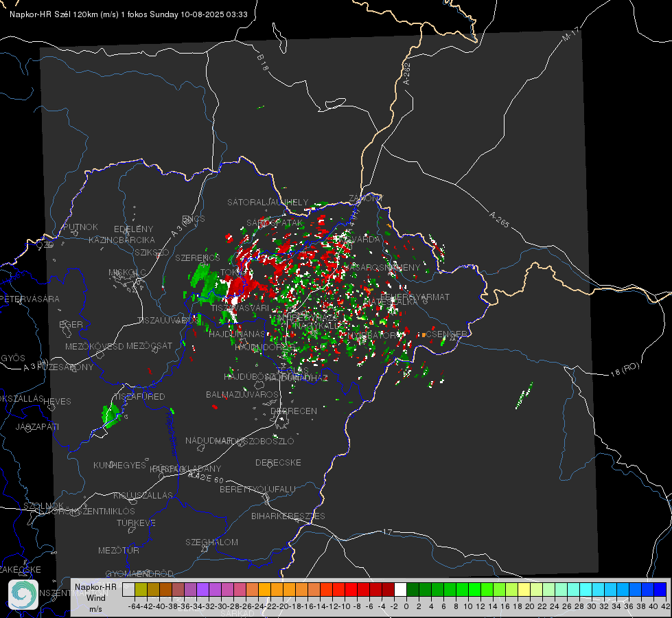Click the Napkor-HR Wind m/s legend title
Viewport: 672px width, 618px height.
[x=95, y=597]
